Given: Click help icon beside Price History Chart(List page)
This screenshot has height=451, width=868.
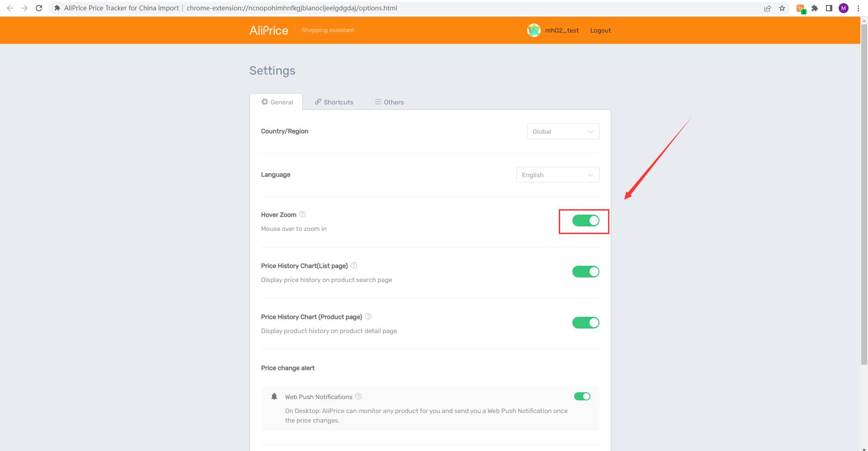Looking at the screenshot, I should 354,265.
